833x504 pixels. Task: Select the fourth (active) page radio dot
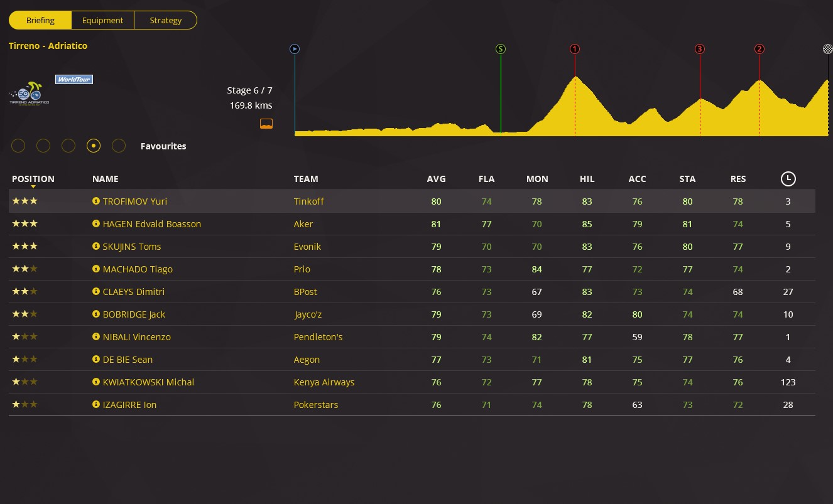tap(94, 146)
